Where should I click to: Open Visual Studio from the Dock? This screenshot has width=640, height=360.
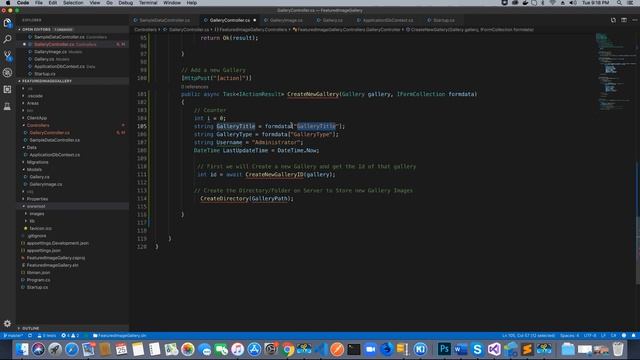(x=494, y=349)
